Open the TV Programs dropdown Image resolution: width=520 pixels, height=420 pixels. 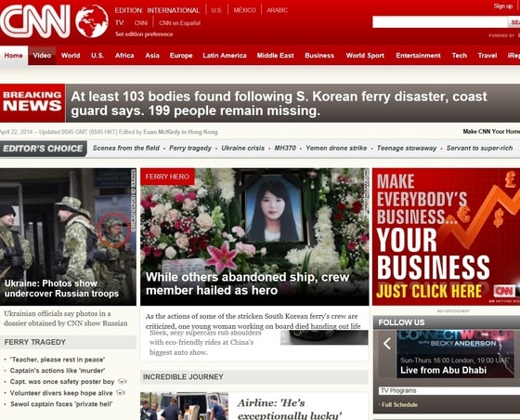(449, 390)
